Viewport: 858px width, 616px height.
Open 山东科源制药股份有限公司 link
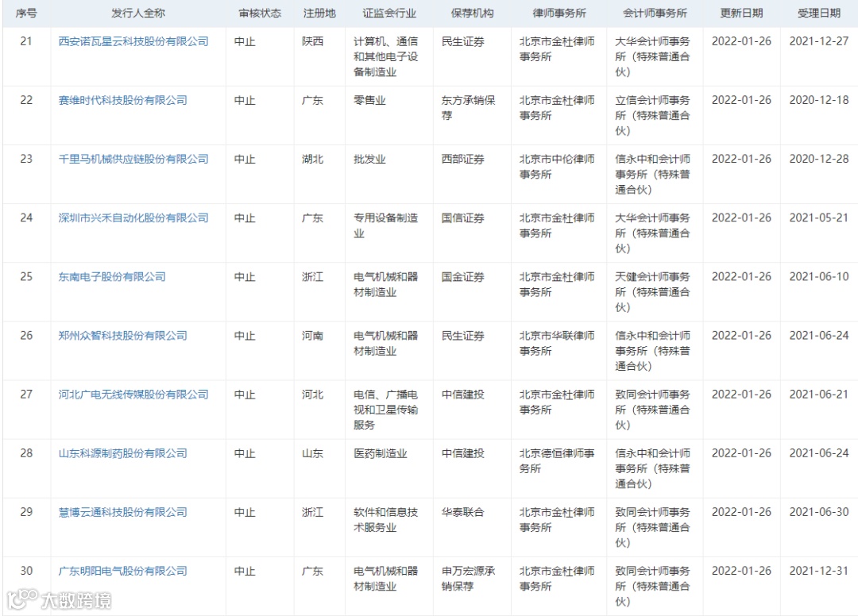tap(122, 453)
